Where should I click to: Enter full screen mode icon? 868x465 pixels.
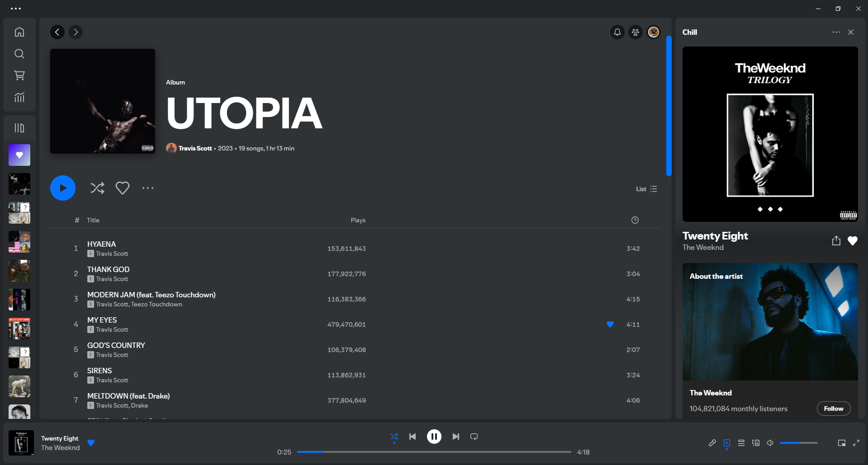pos(856,443)
